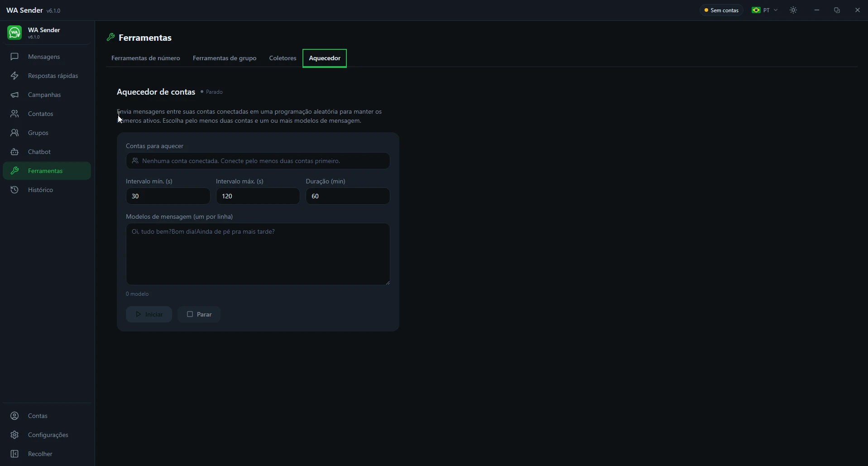Click the Chatbot robot icon

(x=14, y=152)
